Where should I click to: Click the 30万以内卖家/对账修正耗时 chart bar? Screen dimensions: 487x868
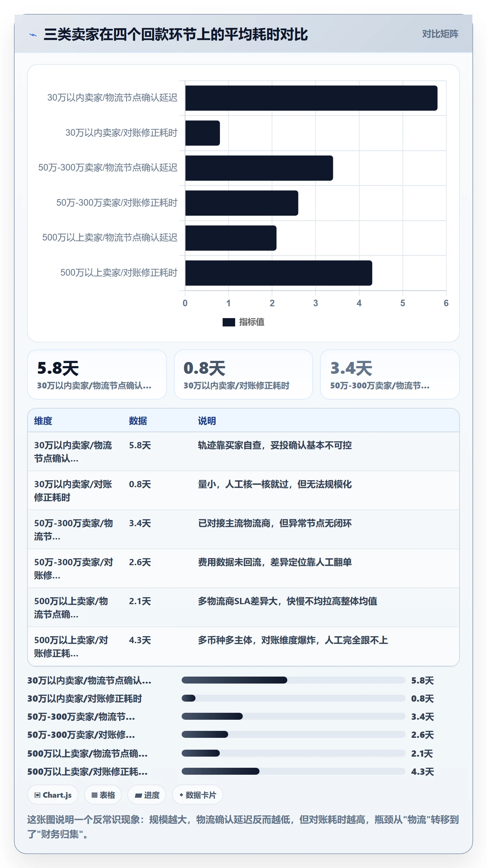202,133
